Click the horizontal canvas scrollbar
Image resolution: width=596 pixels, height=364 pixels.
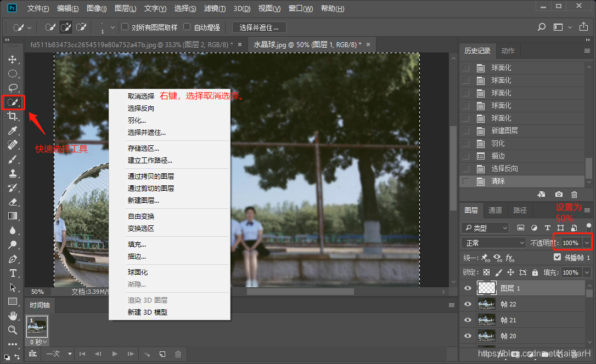300,292
